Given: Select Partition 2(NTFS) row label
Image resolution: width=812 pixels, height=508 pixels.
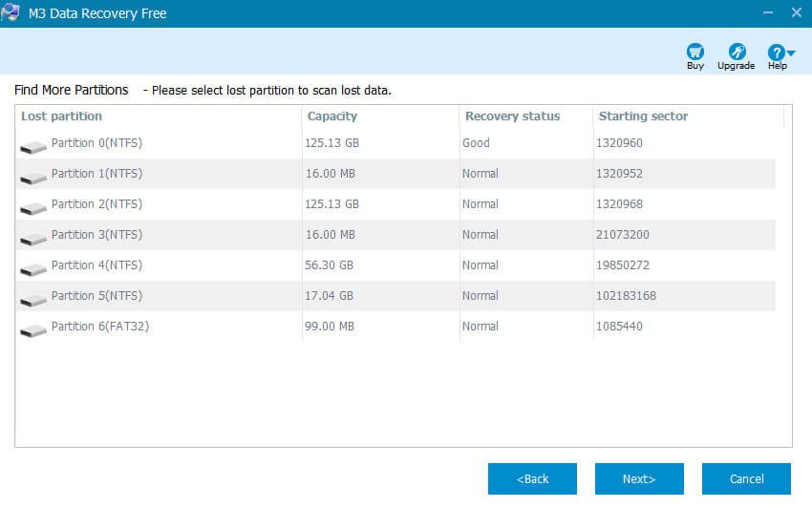Looking at the screenshot, I should click(x=96, y=204).
